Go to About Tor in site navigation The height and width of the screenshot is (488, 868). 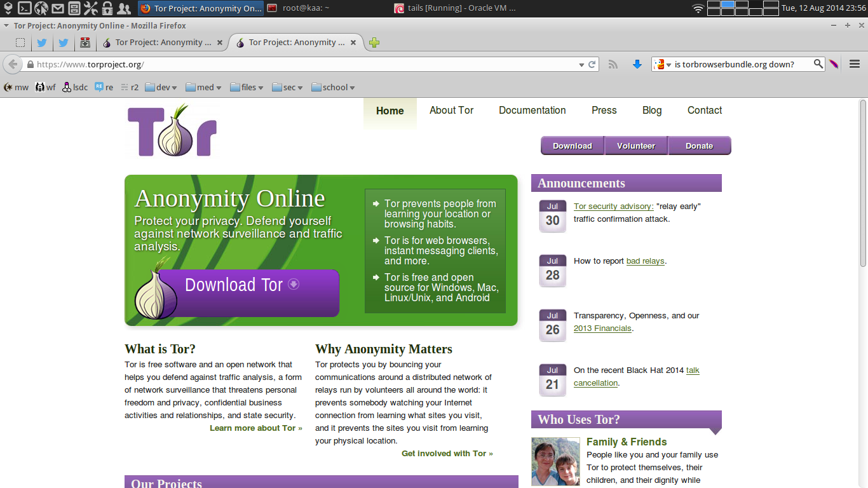tap(452, 111)
